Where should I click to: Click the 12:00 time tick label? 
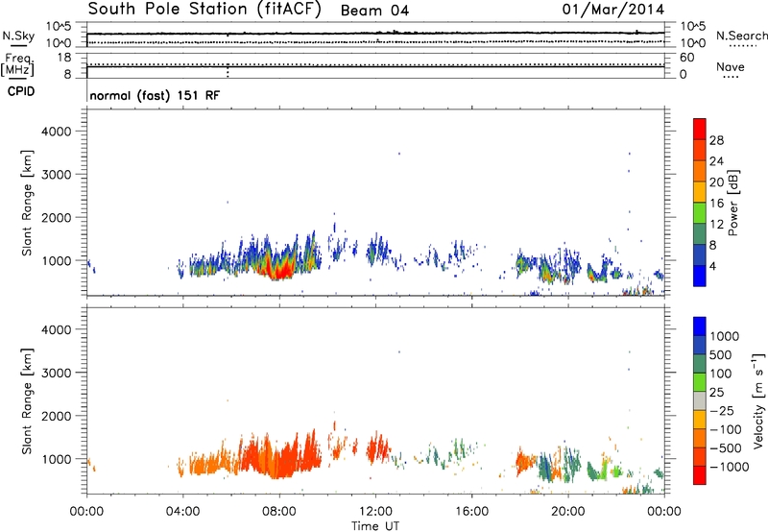(x=375, y=512)
